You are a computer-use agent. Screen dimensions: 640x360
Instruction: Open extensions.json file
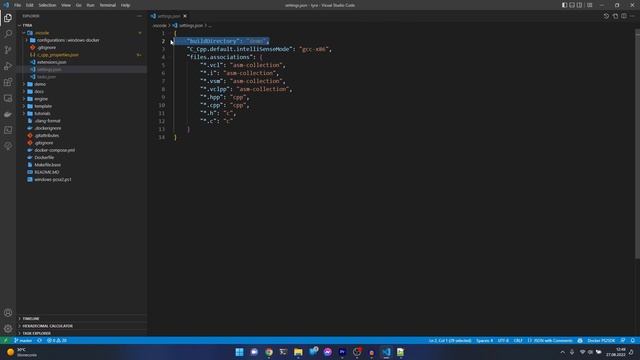(x=82, y=62)
